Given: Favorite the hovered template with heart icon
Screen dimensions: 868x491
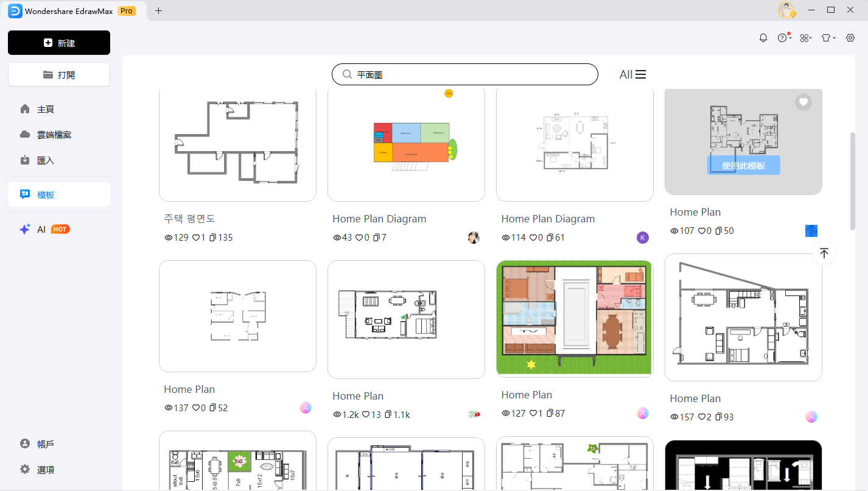Looking at the screenshot, I should (x=803, y=102).
